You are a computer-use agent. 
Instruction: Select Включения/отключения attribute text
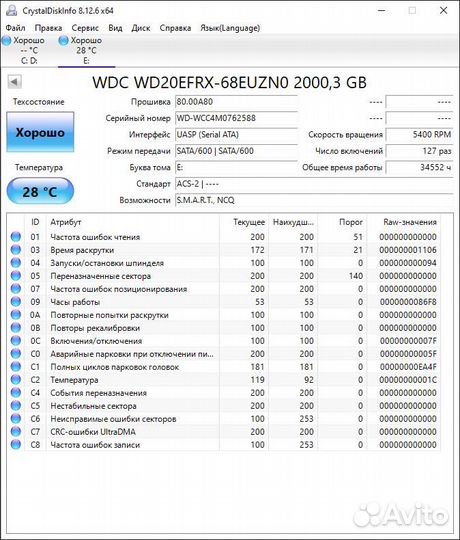click(x=96, y=341)
